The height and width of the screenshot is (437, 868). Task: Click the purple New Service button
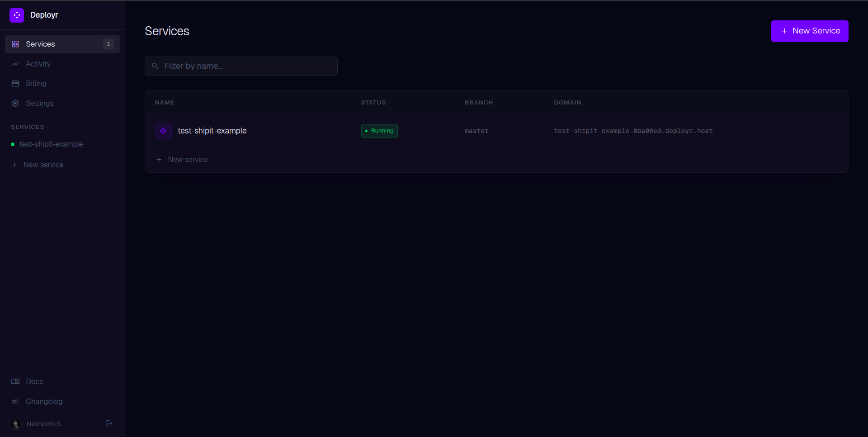810,31
